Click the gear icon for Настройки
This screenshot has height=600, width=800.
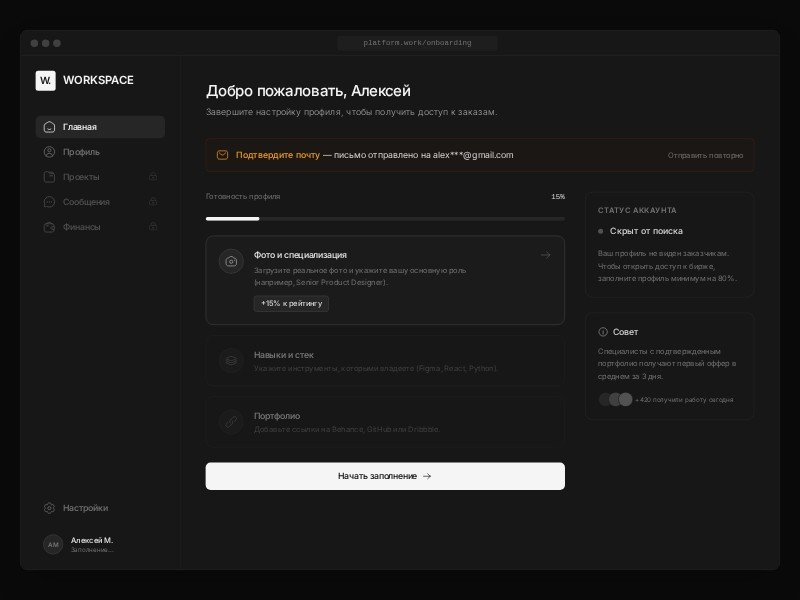pos(49,508)
